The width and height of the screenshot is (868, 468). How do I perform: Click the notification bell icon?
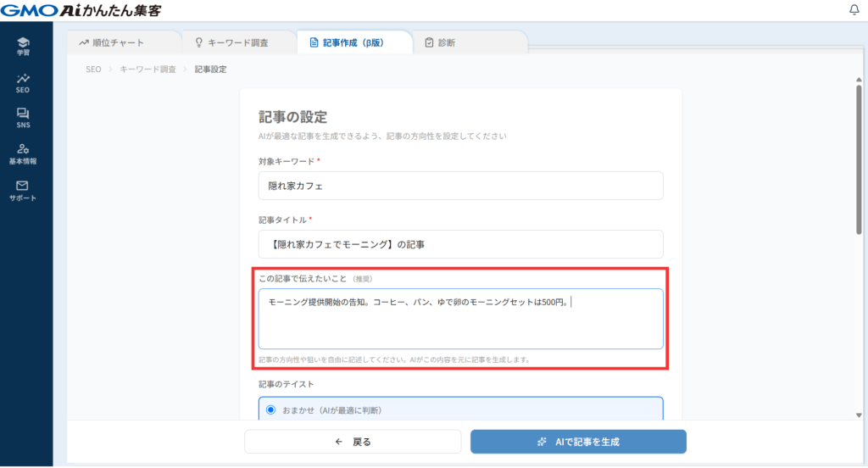click(853, 10)
